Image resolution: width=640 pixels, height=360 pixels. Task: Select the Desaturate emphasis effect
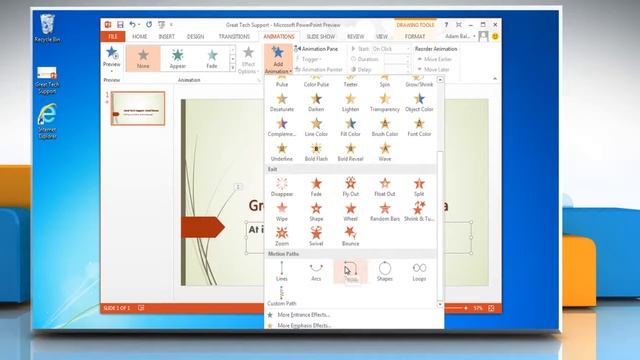coord(282,102)
